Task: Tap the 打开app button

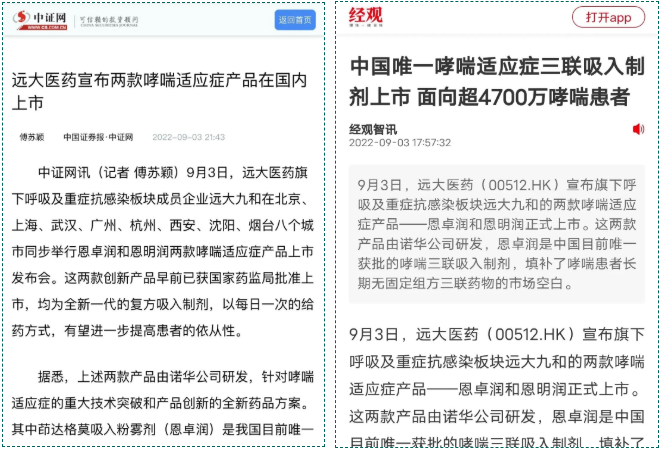Action: pos(608,18)
